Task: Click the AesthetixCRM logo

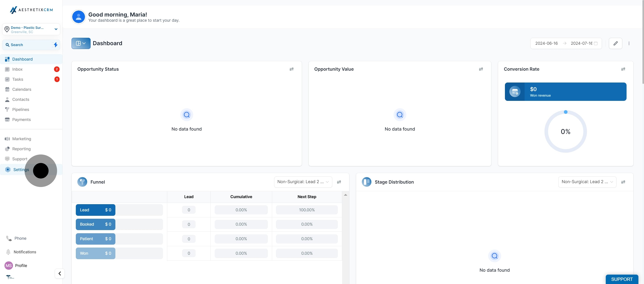Action: tap(31, 10)
